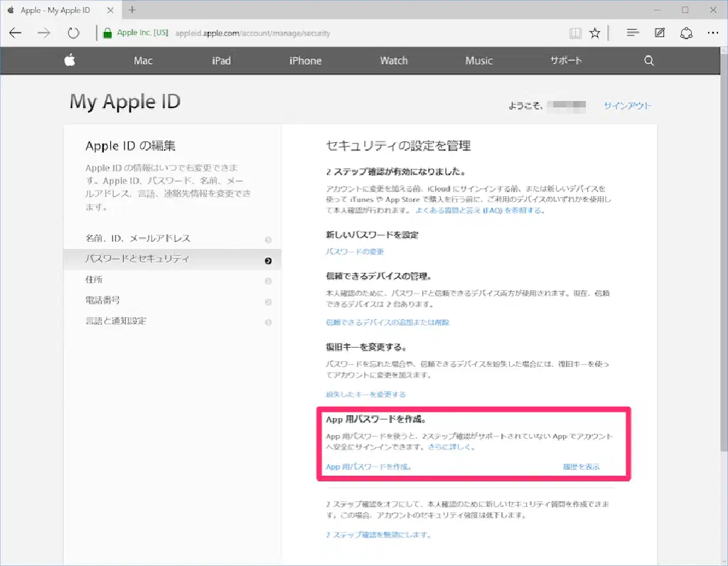This screenshot has width=728, height=566.
Task: Click the Apple logo in navigation bar
Action: (x=70, y=60)
